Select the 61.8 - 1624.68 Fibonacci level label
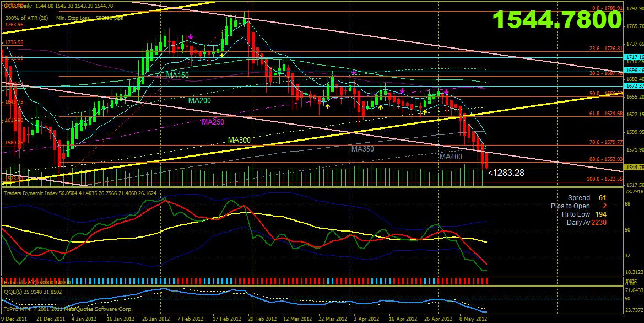This screenshot has height=323, width=644. coord(605,114)
